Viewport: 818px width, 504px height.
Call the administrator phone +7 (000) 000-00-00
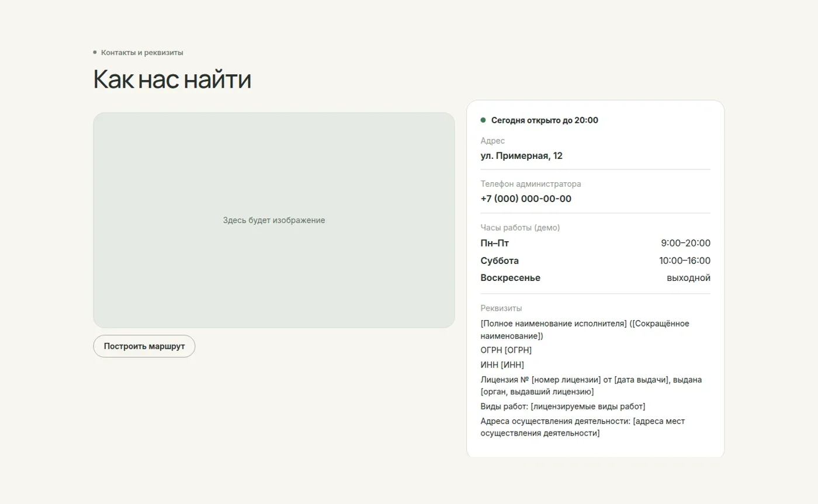point(526,199)
